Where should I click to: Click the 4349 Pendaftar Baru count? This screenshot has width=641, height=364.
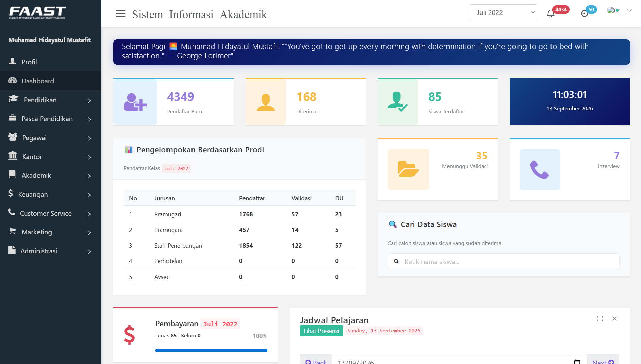tap(180, 97)
